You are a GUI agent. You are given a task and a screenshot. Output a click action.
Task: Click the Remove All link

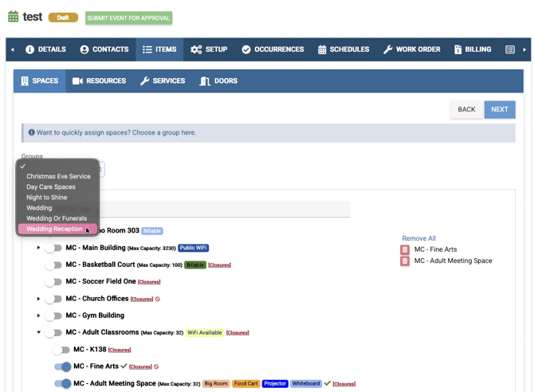click(418, 238)
